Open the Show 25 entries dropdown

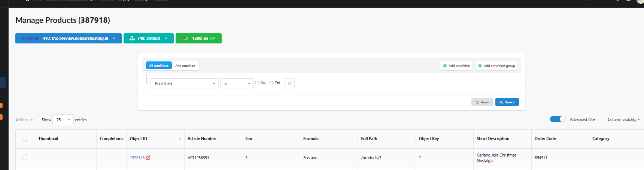pos(63,120)
